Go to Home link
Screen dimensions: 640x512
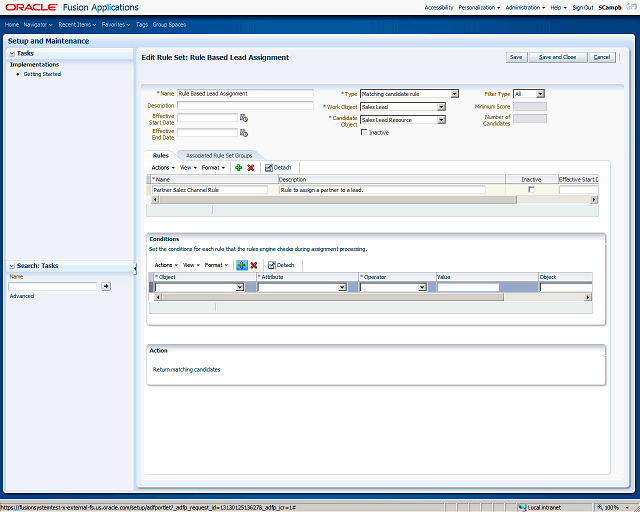(12, 25)
